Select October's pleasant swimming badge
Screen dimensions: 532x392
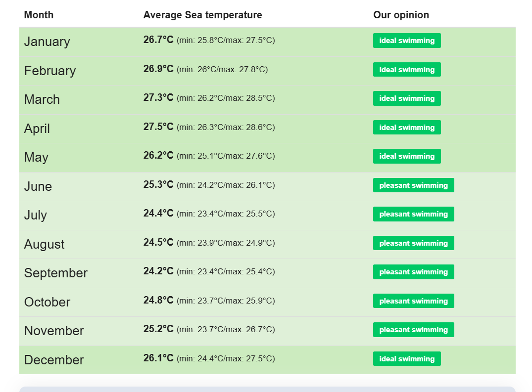tap(414, 301)
